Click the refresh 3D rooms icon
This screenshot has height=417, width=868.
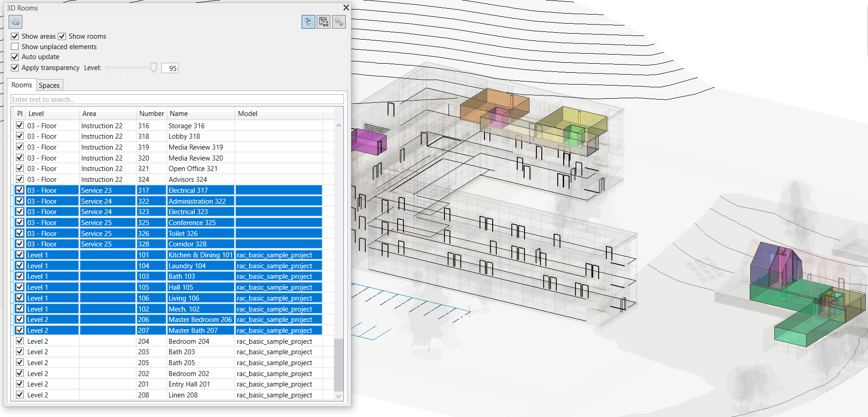click(x=15, y=22)
